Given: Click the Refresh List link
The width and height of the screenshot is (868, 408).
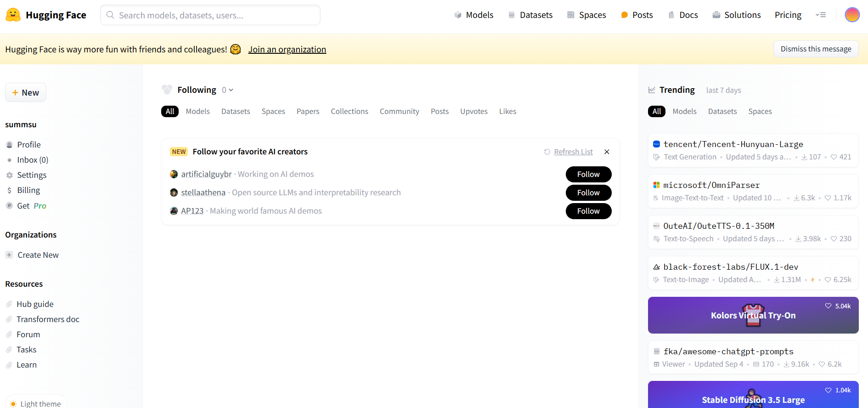Looking at the screenshot, I should pyautogui.click(x=573, y=152).
